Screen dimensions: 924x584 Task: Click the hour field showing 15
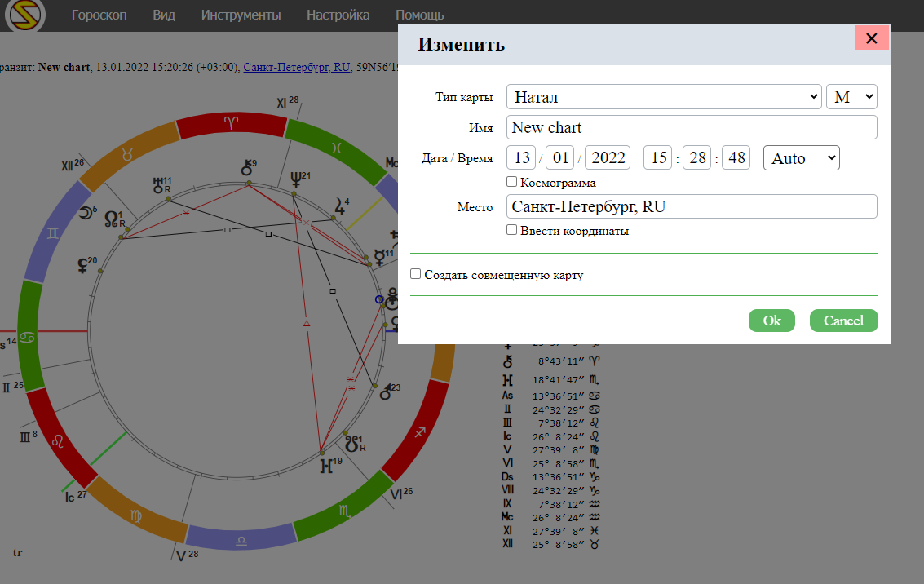click(657, 157)
